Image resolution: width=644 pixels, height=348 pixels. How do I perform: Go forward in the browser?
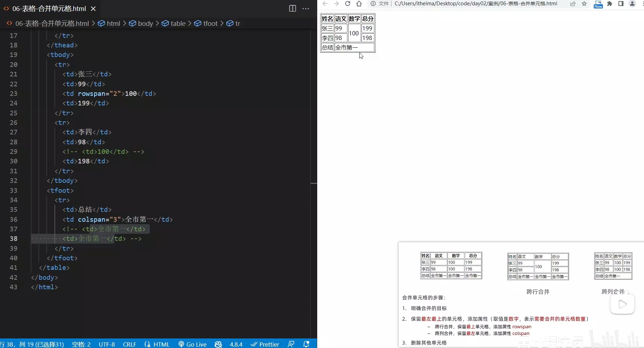[x=336, y=4]
